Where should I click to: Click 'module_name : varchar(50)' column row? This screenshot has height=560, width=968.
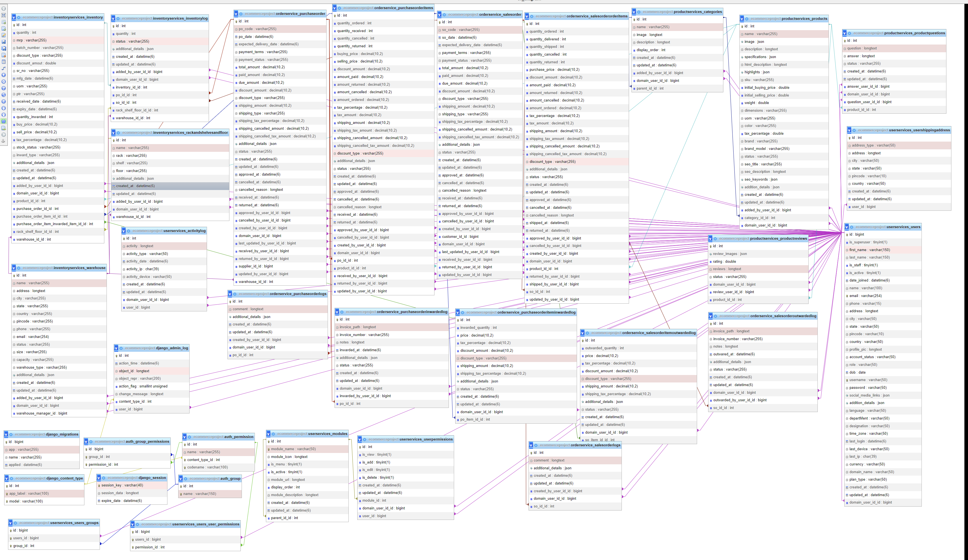(x=307, y=449)
